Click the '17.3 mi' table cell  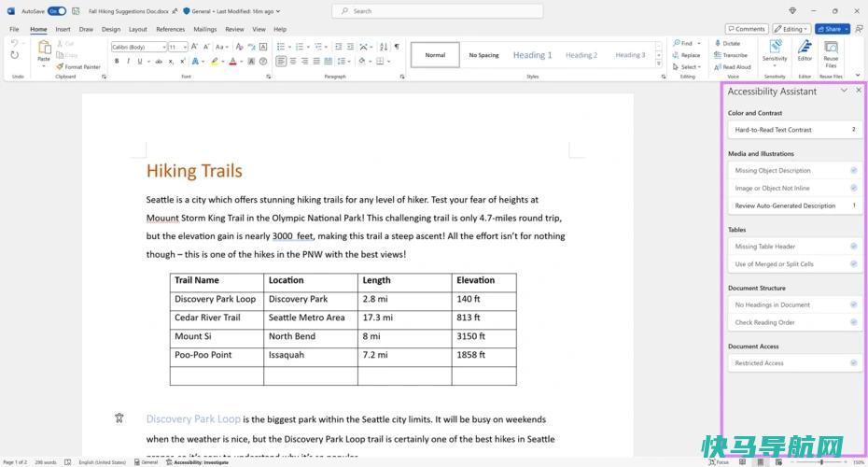pos(405,318)
